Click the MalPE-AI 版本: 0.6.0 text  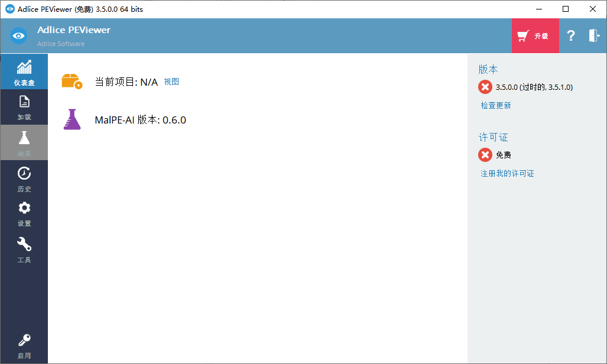(x=141, y=120)
